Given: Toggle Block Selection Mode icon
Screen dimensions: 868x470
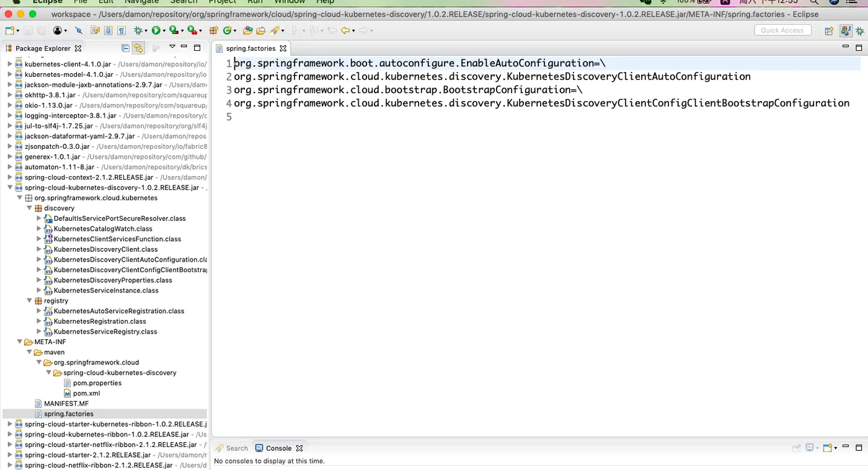Looking at the screenshot, I should tap(108, 30).
